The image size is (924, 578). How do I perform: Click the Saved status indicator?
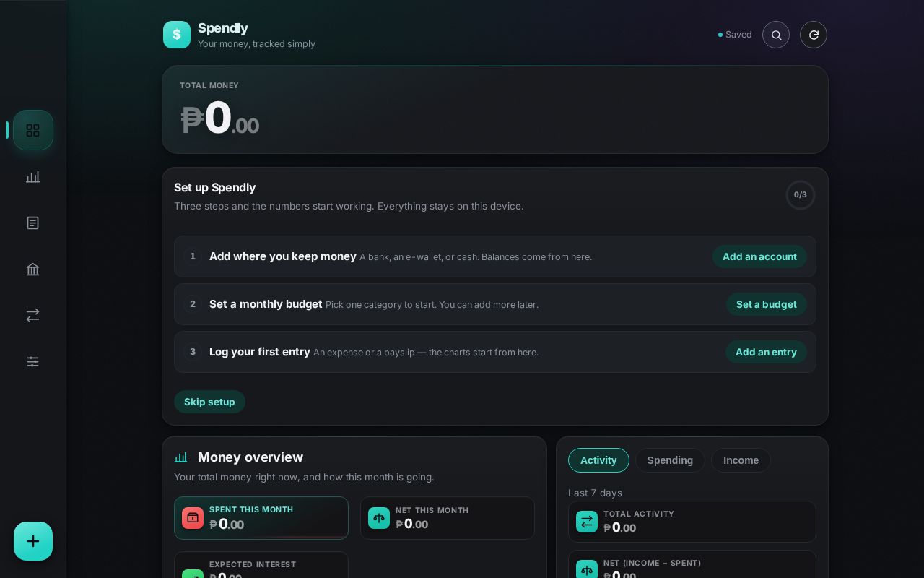(735, 35)
